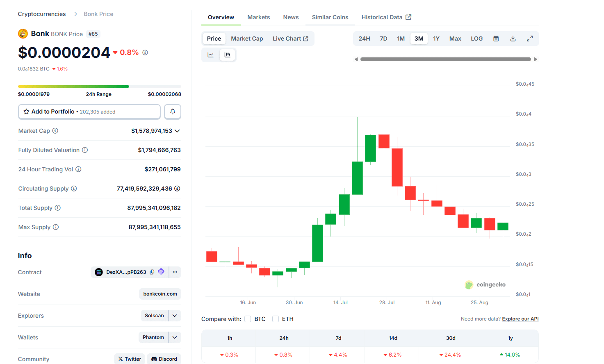The height and width of the screenshot is (364, 604).
Task: Enable BTC price comparison
Action: (x=248, y=318)
